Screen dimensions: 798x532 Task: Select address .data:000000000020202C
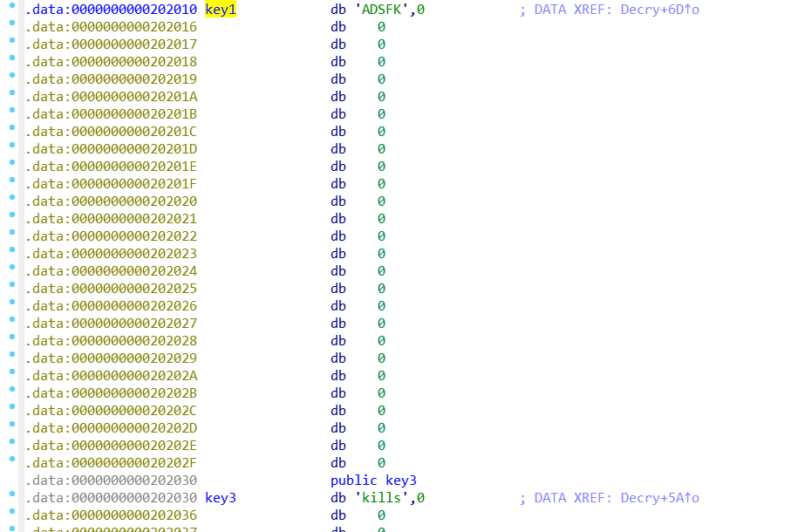(x=111, y=411)
